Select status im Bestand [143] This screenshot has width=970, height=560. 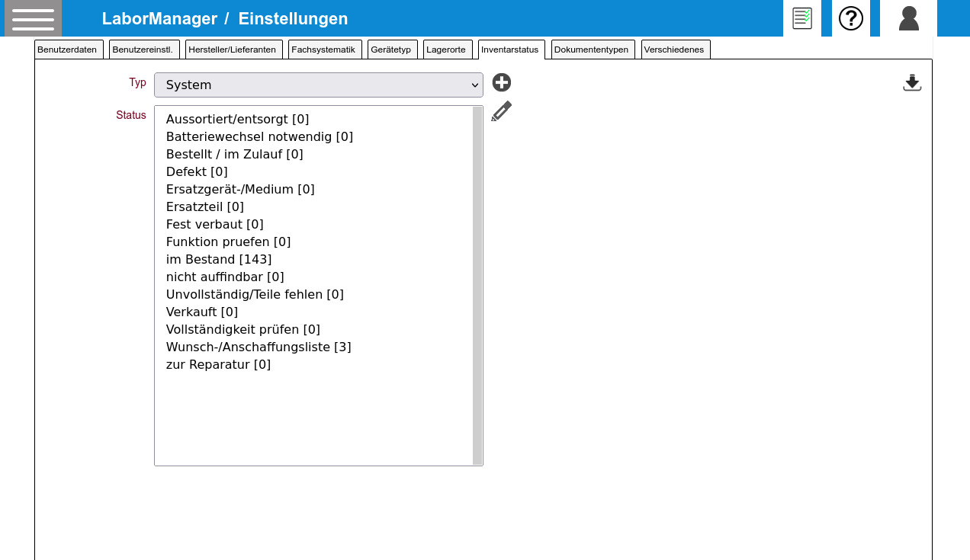pos(313,259)
